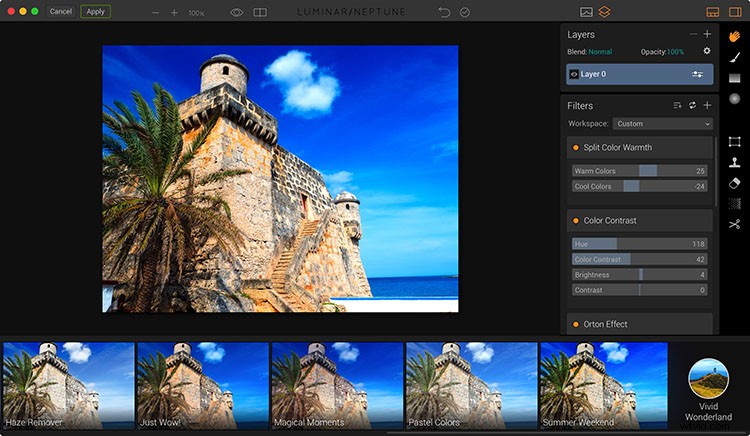The image size is (750, 436).
Task: Add a new layer with plus
Action: tap(707, 34)
